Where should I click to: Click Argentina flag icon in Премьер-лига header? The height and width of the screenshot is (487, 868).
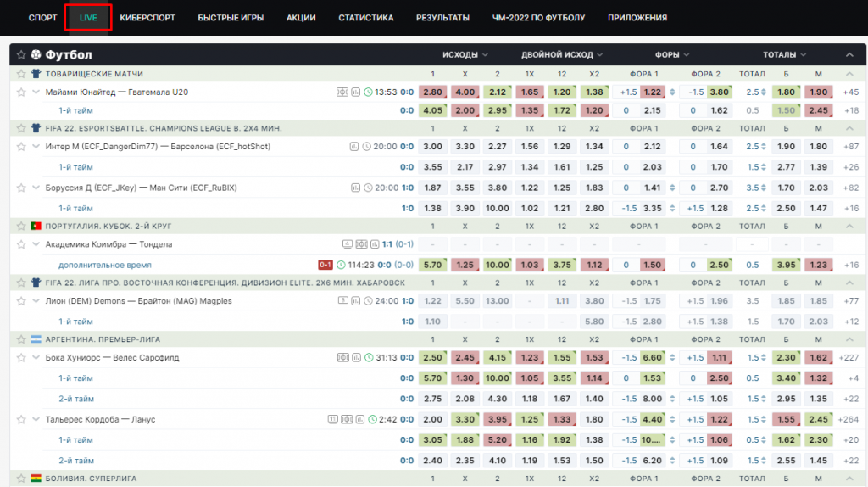pos(36,339)
